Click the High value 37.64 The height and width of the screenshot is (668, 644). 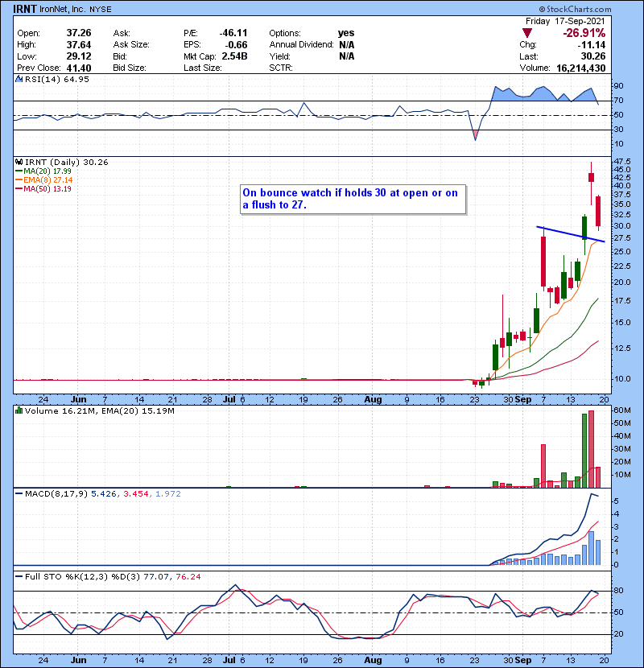pyautogui.click(x=79, y=44)
